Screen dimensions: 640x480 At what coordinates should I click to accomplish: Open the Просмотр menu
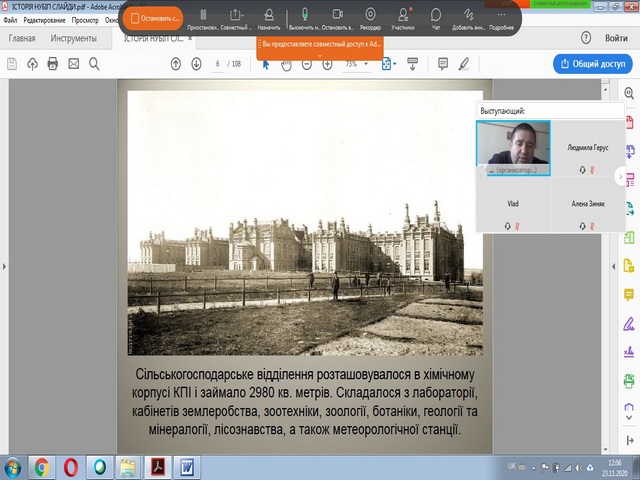point(85,20)
